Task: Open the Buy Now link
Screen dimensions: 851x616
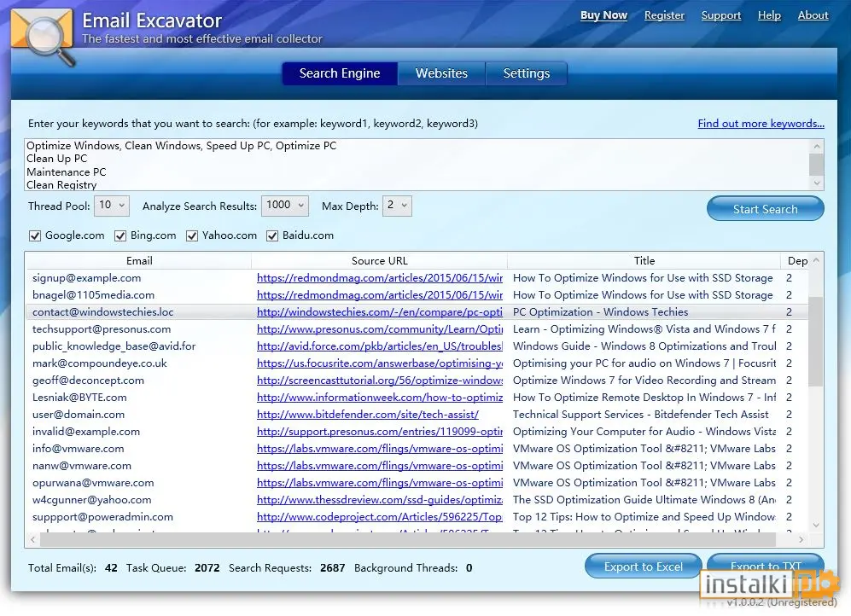Action: coord(603,15)
